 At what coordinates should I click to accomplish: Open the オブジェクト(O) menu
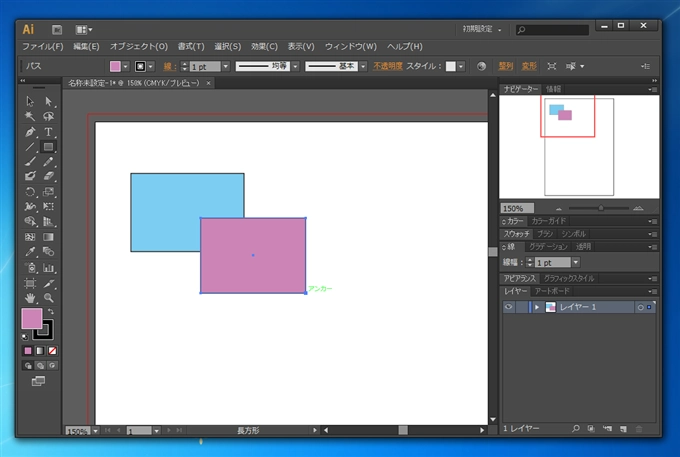click(x=138, y=46)
